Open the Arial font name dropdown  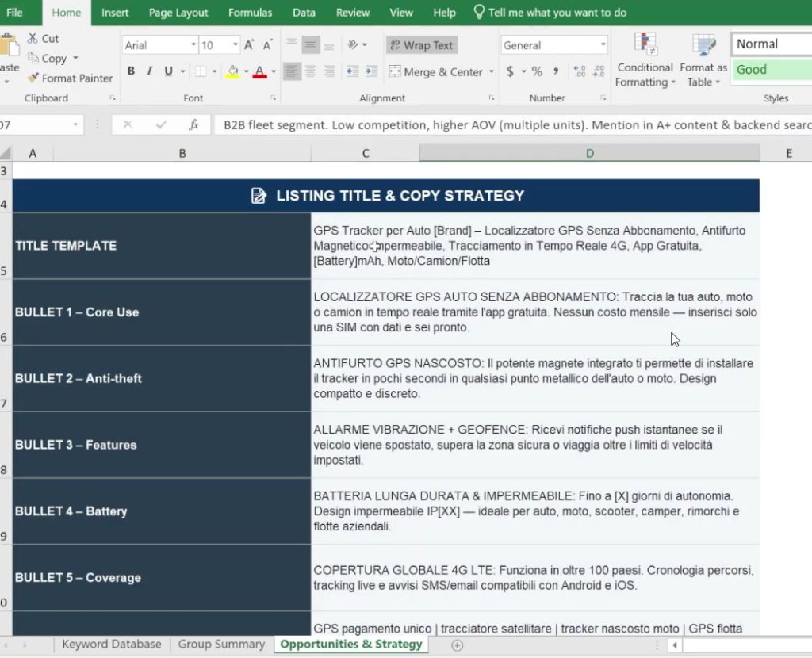coord(193,45)
